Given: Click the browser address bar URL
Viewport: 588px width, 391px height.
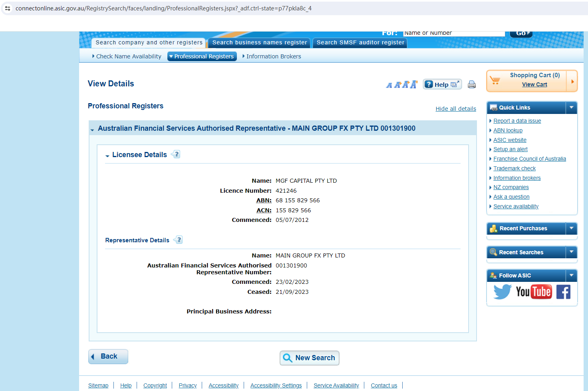Looking at the screenshot, I should 163,8.
